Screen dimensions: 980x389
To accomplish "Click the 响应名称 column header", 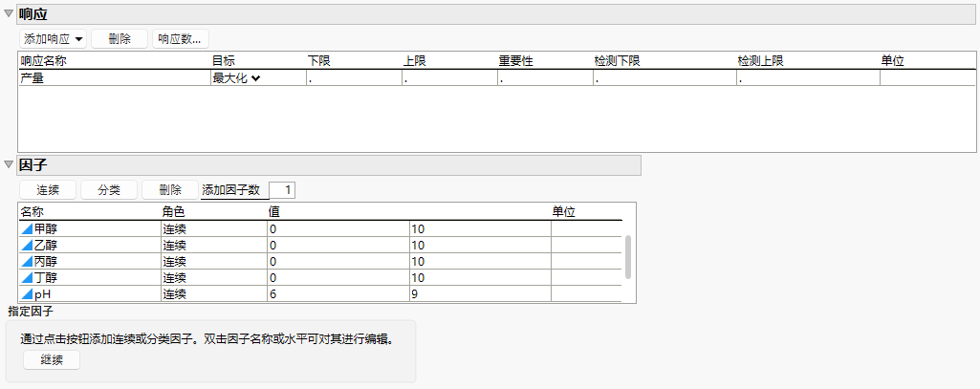I will coord(44,60).
